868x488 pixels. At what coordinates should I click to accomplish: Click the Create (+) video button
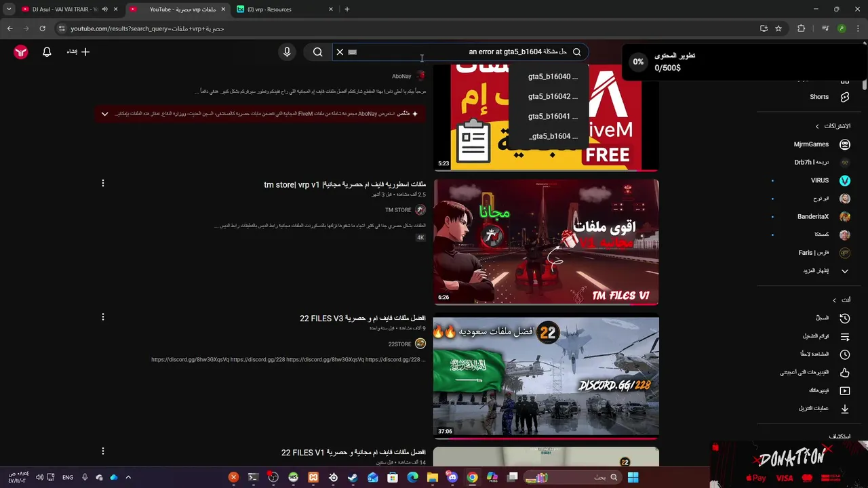point(78,52)
